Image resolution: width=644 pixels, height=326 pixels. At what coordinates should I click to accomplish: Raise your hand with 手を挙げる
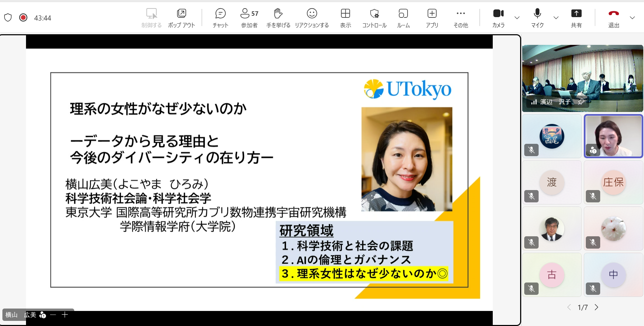point(278,18)
